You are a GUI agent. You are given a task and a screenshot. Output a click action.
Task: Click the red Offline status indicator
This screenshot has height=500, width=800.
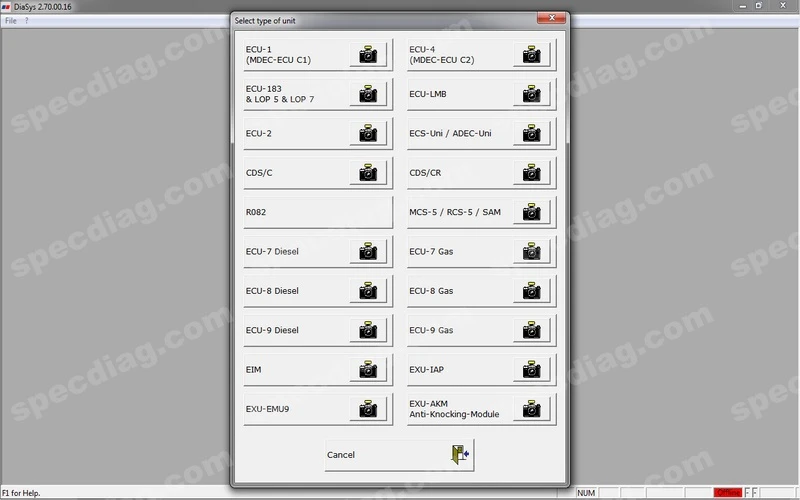click(728, 492)
